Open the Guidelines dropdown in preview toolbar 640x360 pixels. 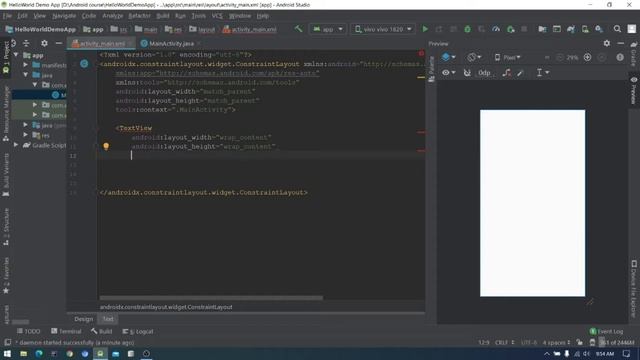click(x=542, y=73)
